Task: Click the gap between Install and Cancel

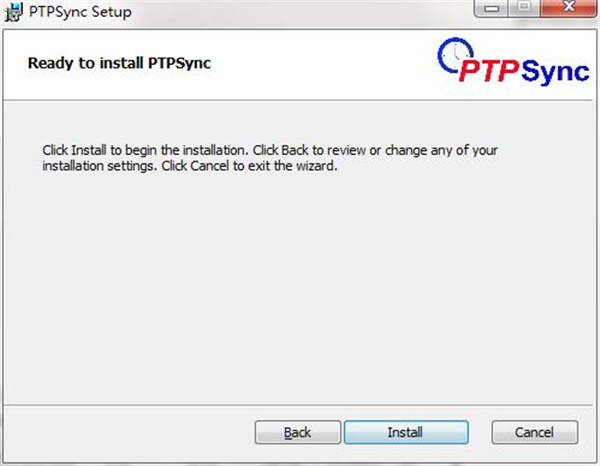Action: 480,432
